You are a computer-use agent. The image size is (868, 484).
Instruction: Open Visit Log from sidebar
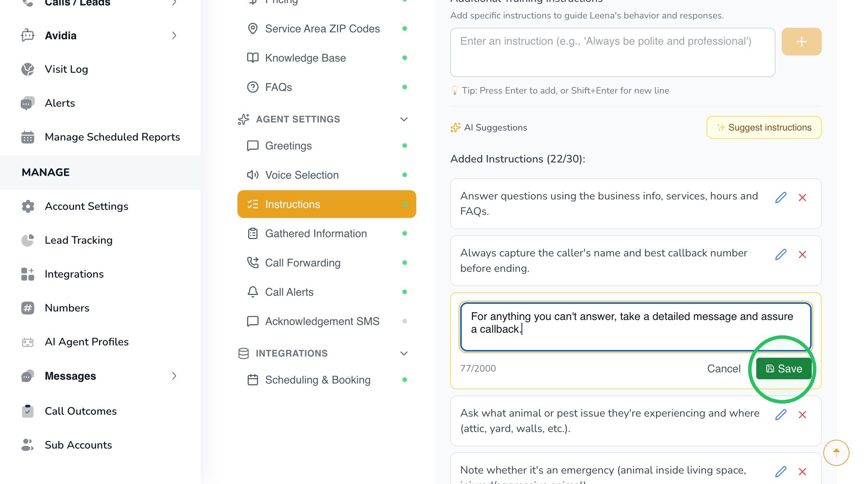pyautogui.click(x=66, y=69)
